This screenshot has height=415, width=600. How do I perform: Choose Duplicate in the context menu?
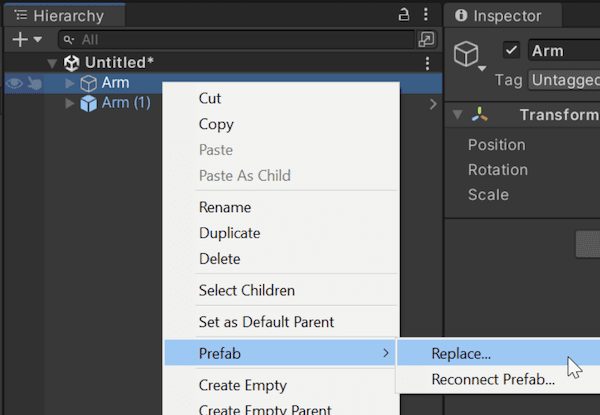[281, 233]
